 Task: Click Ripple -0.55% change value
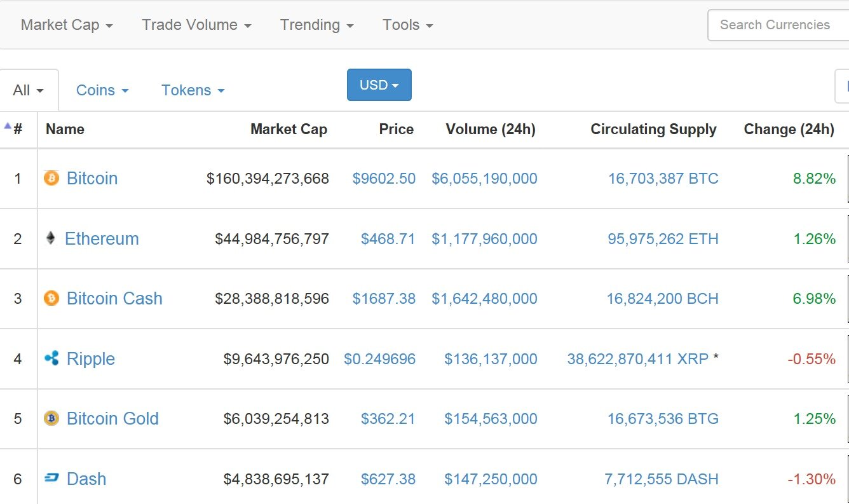pos(812,359)
